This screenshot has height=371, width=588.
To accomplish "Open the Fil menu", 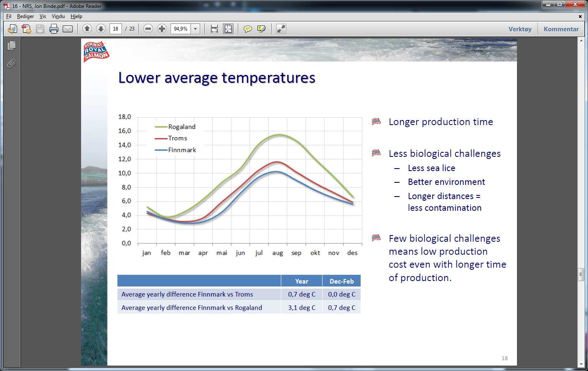I will pyautogui.click(x=9, y=16).
